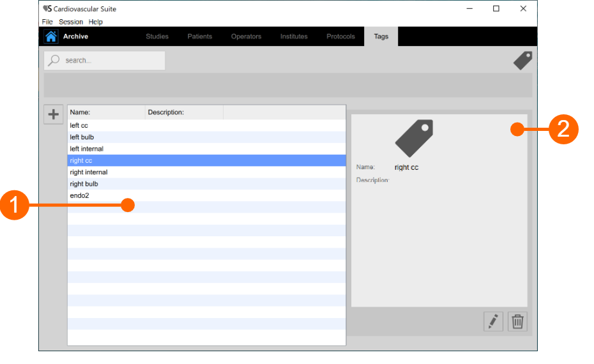
Task: Go to the Patients tab
Action: [200, 36]
